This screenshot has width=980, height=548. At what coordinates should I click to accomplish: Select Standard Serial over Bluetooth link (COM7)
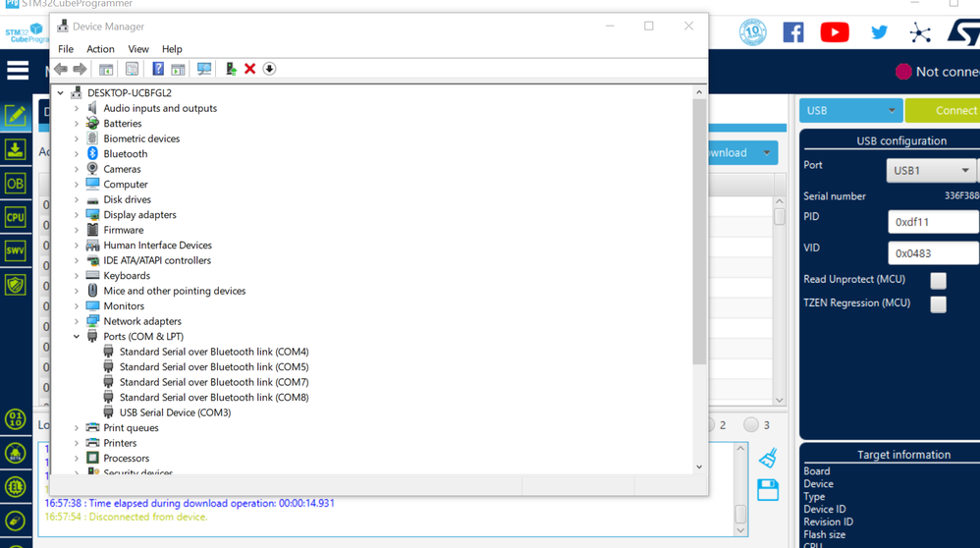point(214,382)
